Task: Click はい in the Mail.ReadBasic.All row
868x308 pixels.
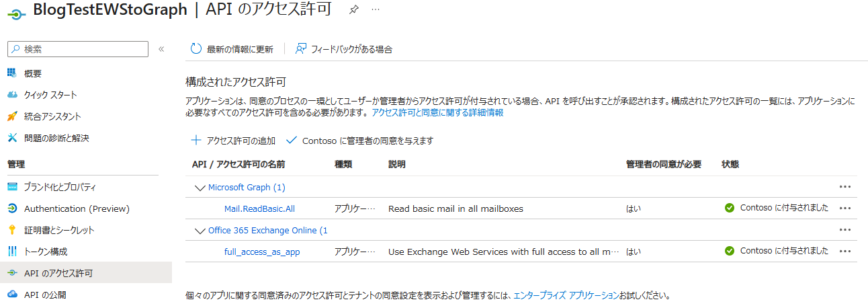Action: pos(634,208)
